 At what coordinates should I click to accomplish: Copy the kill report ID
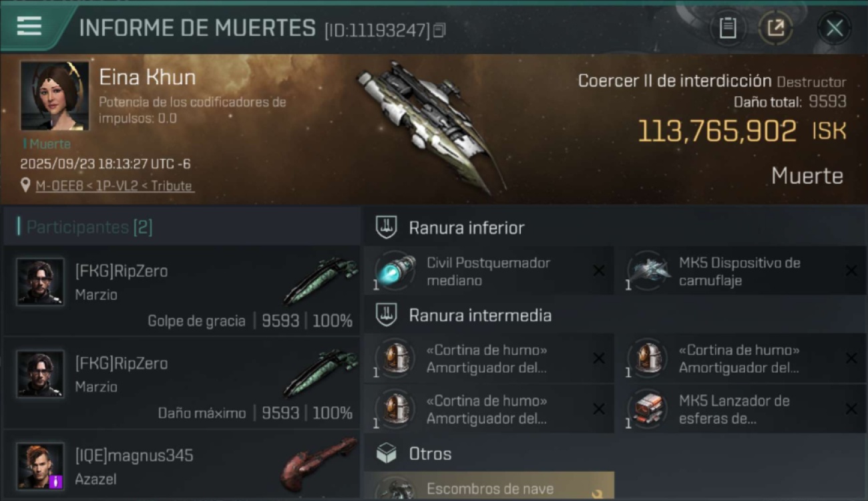[x=439, y=30]
